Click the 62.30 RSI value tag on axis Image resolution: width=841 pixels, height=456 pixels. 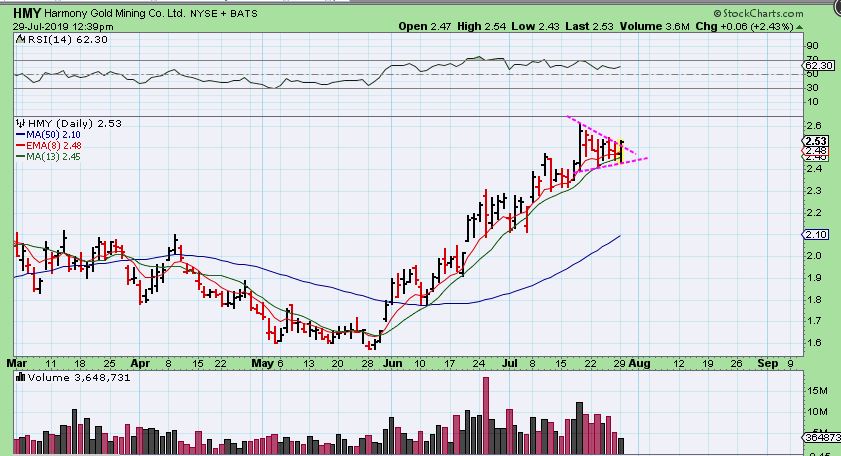pyautogui.click(x=819, y=65)
